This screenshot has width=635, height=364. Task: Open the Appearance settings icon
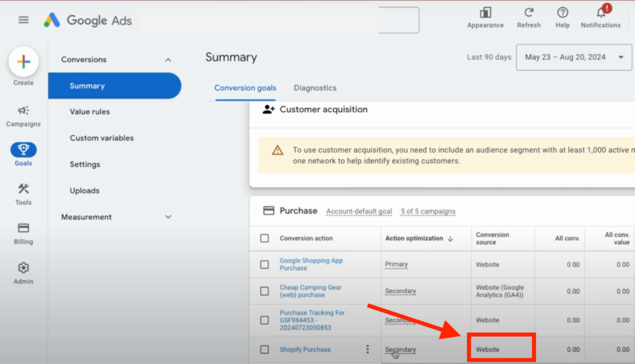[x=485, y=13]
